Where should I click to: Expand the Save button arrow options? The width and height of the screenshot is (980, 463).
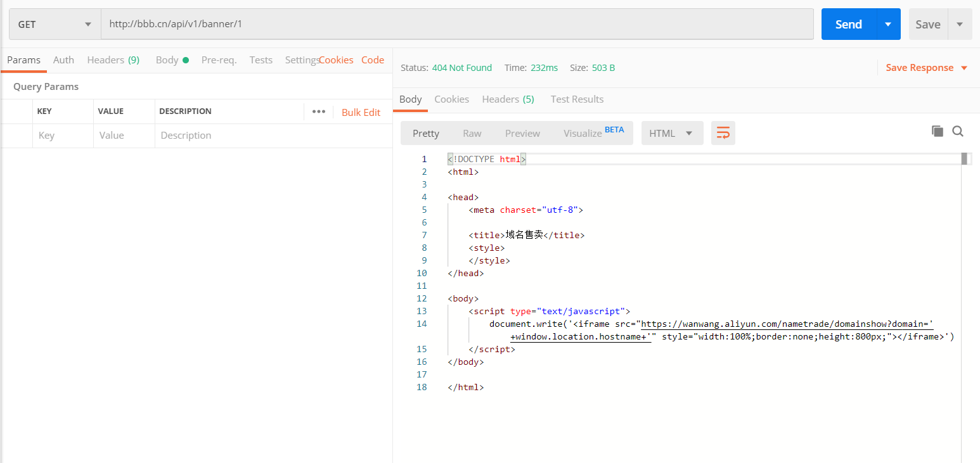tap(960, 24)
